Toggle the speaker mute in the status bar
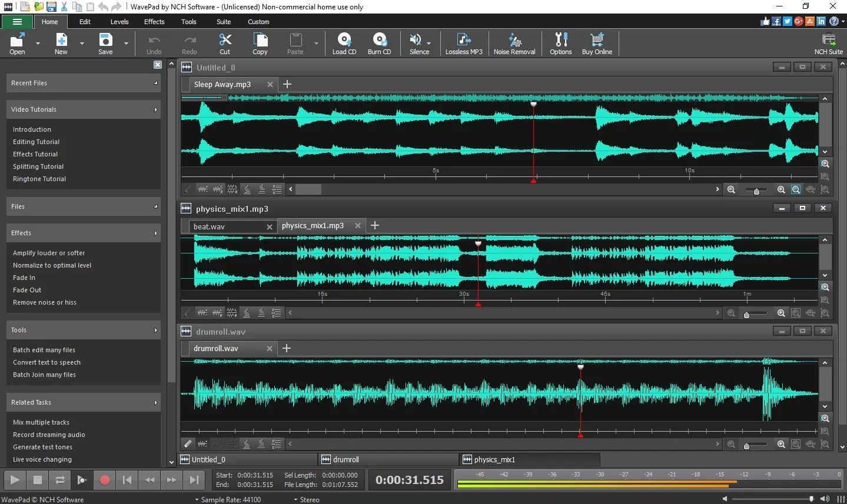Viewport: 847px width, 504px height. pyautogui.click(x=824, y=499)
